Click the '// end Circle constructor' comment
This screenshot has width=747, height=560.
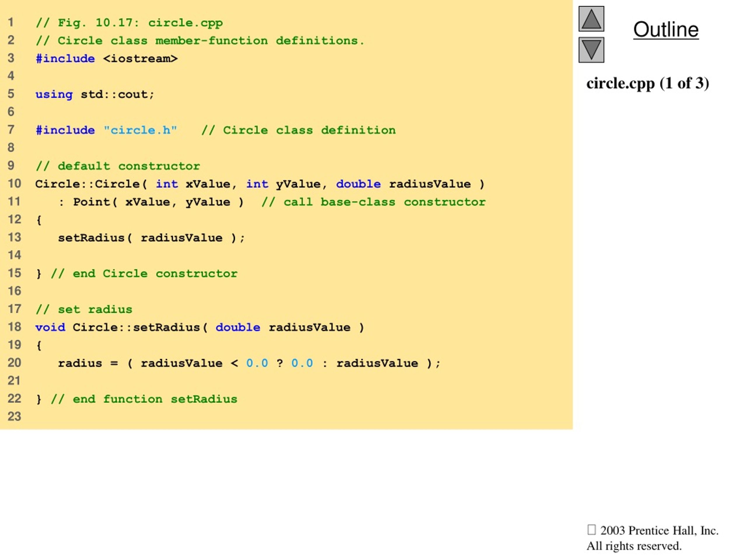click(x=144, y=274)
